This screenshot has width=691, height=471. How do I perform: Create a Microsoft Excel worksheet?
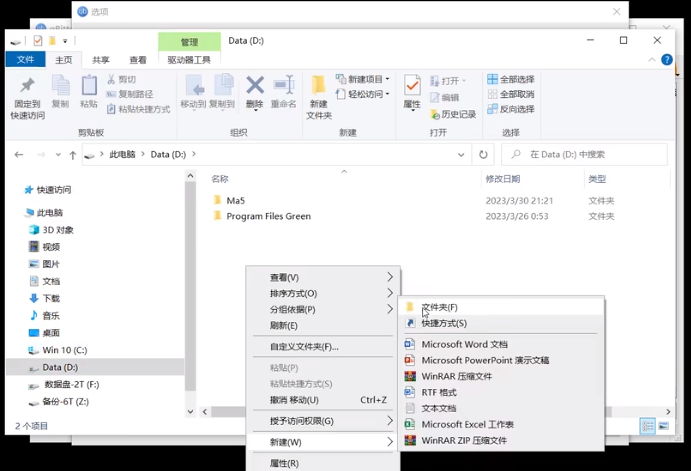click(x=501, y=424)
